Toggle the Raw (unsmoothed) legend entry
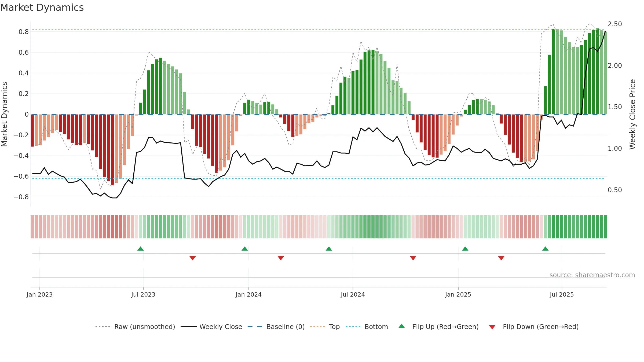 (x=135, y=327)
